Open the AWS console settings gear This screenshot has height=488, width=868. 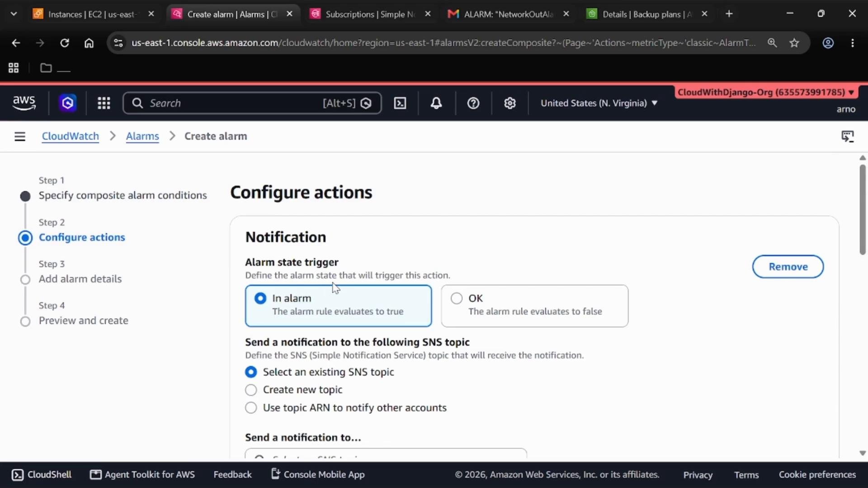click(510, 103)
